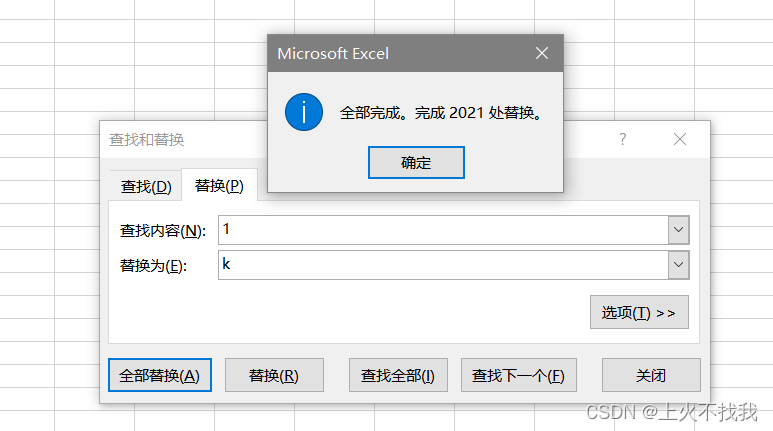Viewport: 773px width, 431px height.
Task: Confirm the message with the 确定 button
Action: [416, 162]
